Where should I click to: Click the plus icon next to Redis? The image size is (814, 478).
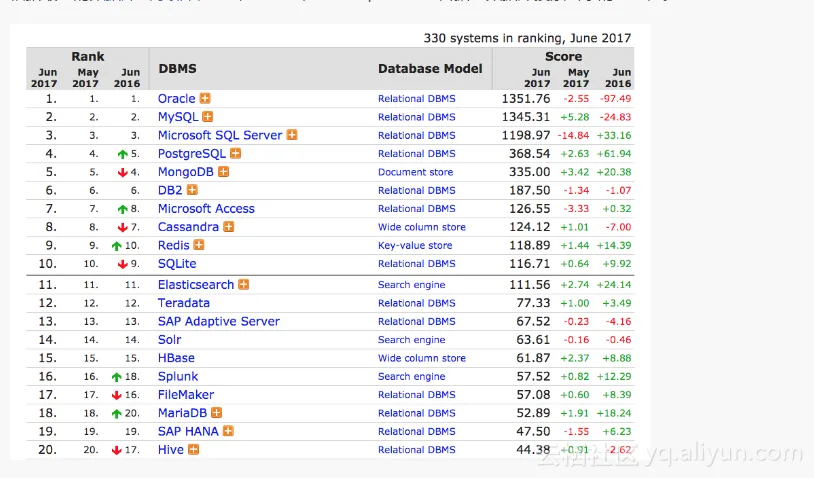click(199, 244)
